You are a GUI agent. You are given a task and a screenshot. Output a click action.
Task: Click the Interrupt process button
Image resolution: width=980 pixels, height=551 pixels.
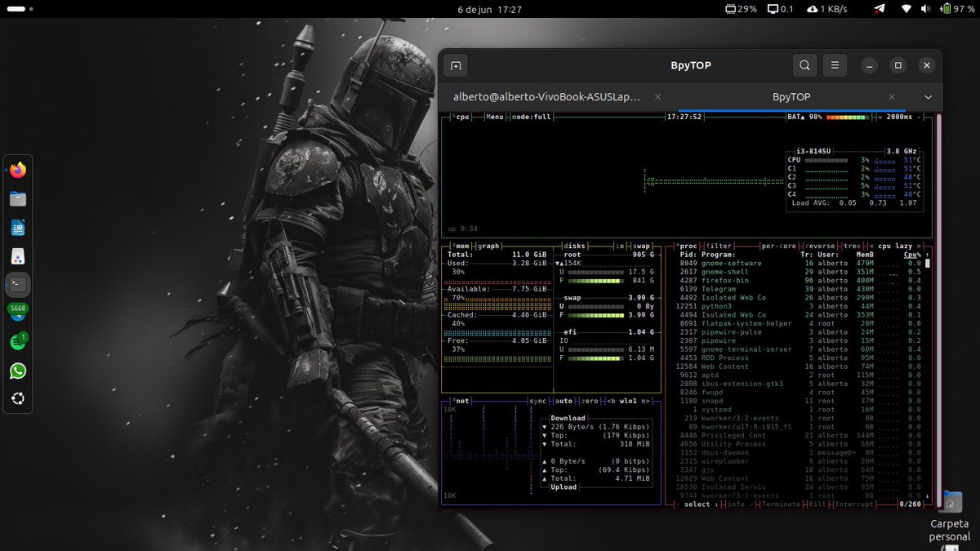coord(854,504)
